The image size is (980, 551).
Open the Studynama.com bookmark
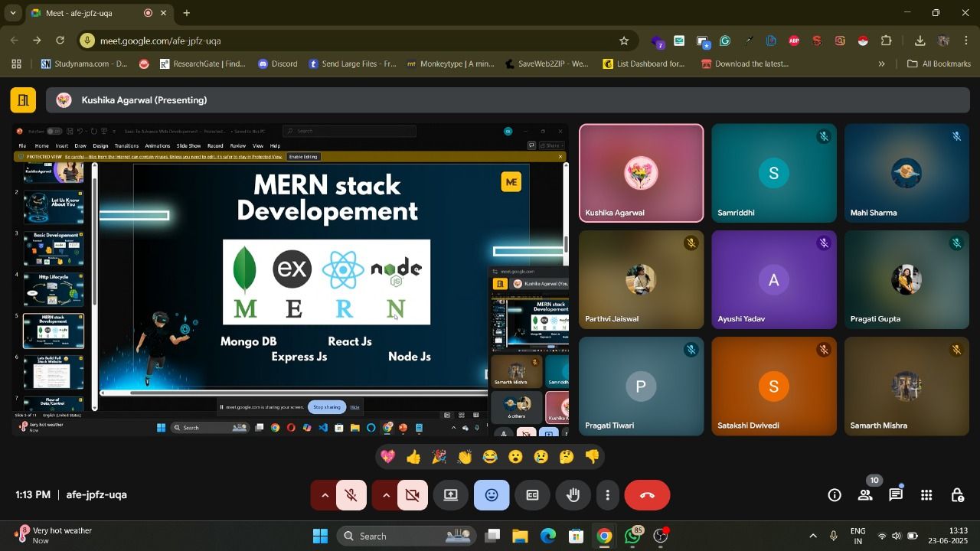[x=84, y=64]
